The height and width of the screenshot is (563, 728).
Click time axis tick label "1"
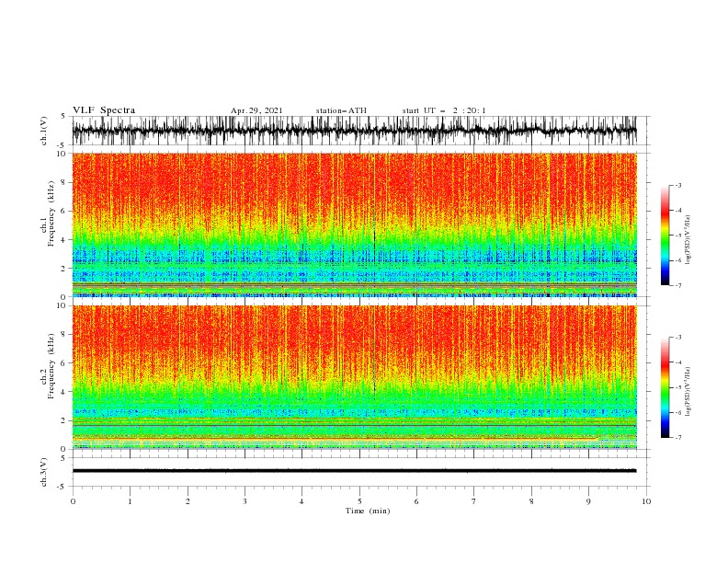coord(130,501)
